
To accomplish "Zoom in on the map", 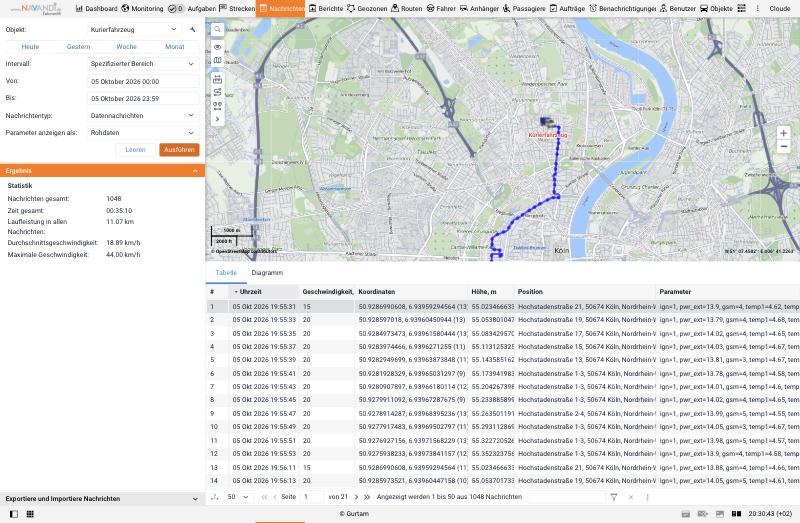I will tap(784, 133).
